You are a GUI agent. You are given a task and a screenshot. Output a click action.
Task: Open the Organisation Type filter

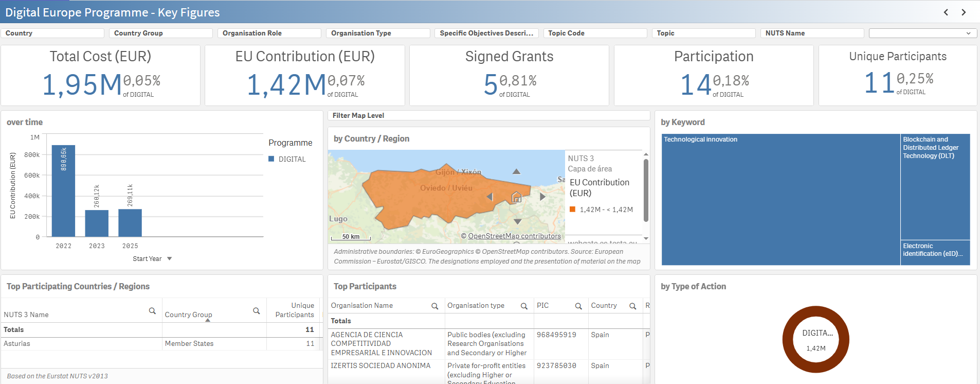click(378, 33)
